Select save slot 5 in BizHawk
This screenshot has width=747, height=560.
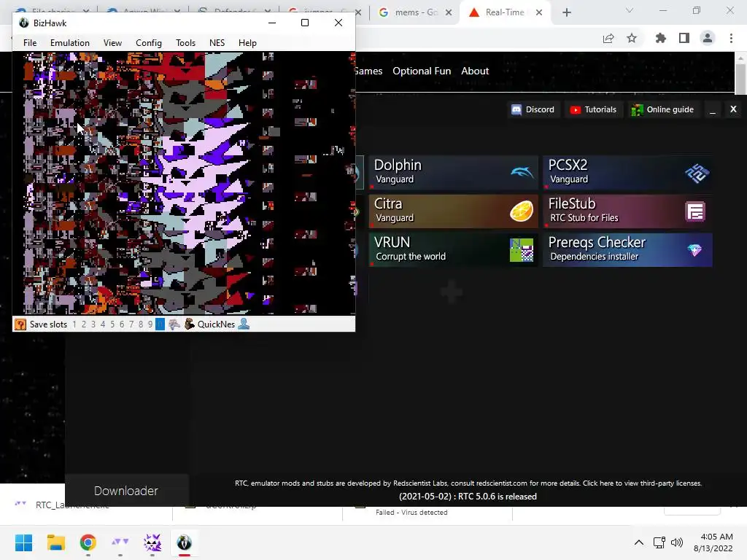click(x=112, y=324)
